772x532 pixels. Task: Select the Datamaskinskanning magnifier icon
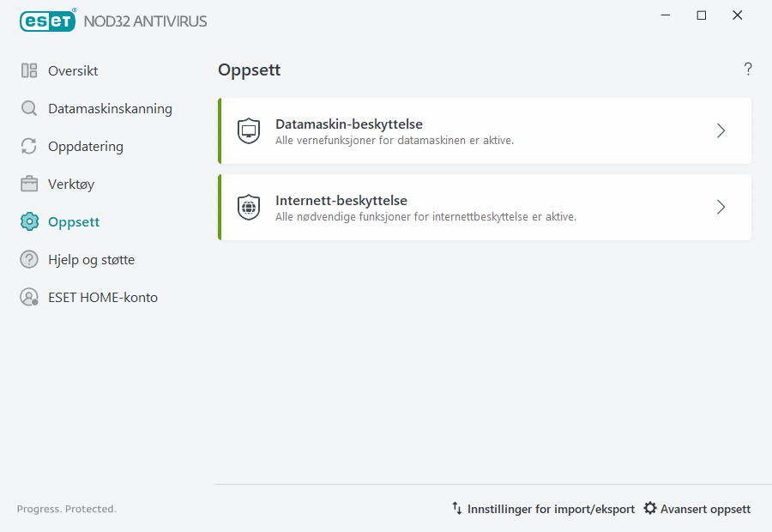[28, 108]
